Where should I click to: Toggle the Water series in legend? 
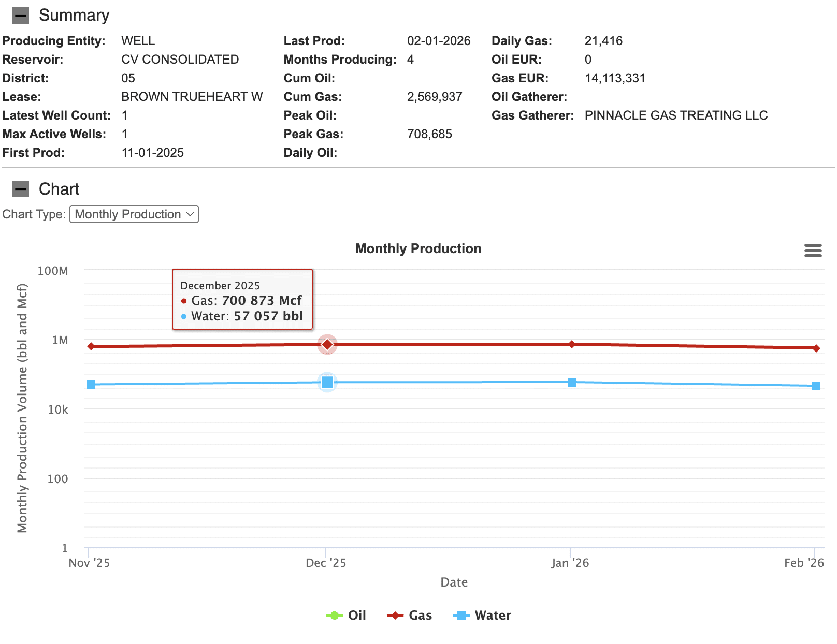point(482,615)
